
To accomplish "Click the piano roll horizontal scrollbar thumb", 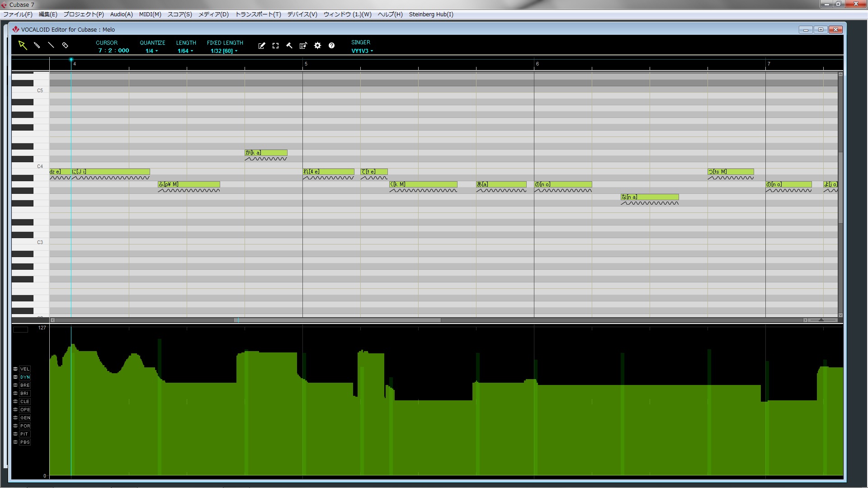I will pyautogui.click(x=337, y=320).
